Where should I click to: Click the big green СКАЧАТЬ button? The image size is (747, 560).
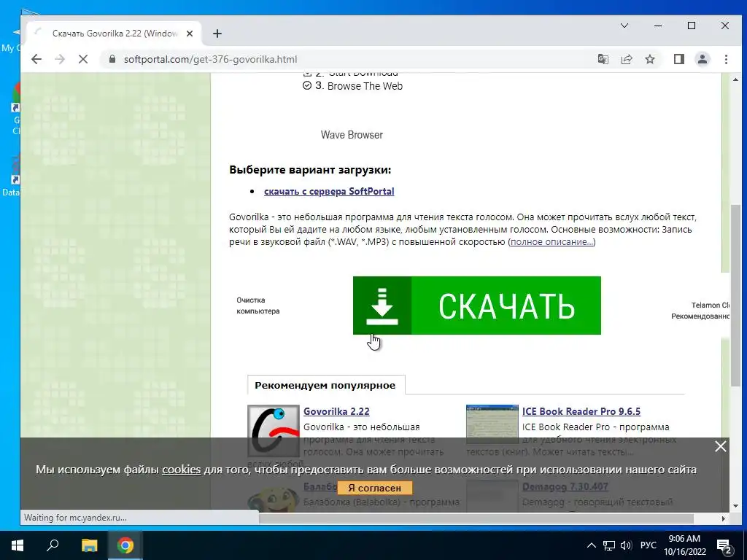point(477,306)
